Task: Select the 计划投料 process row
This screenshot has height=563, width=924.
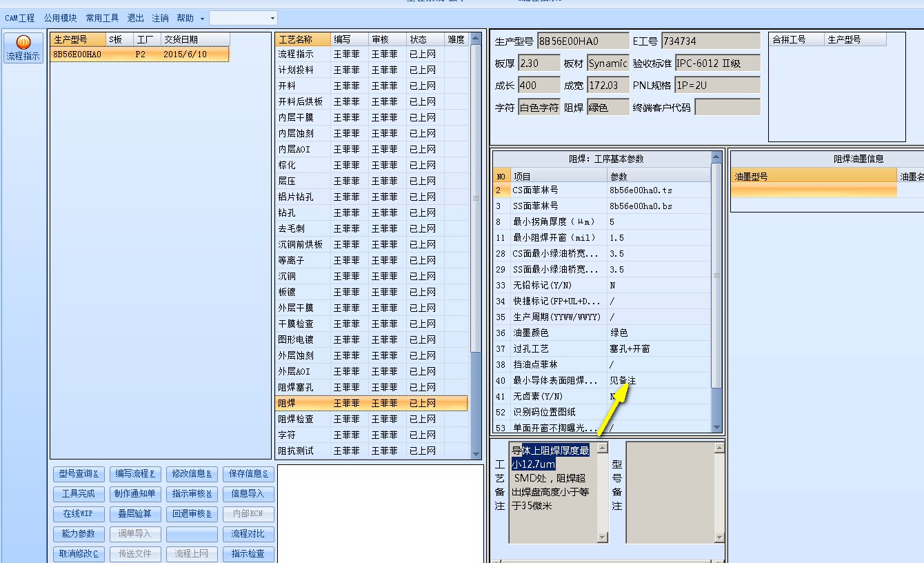Action: pos(372,70)
